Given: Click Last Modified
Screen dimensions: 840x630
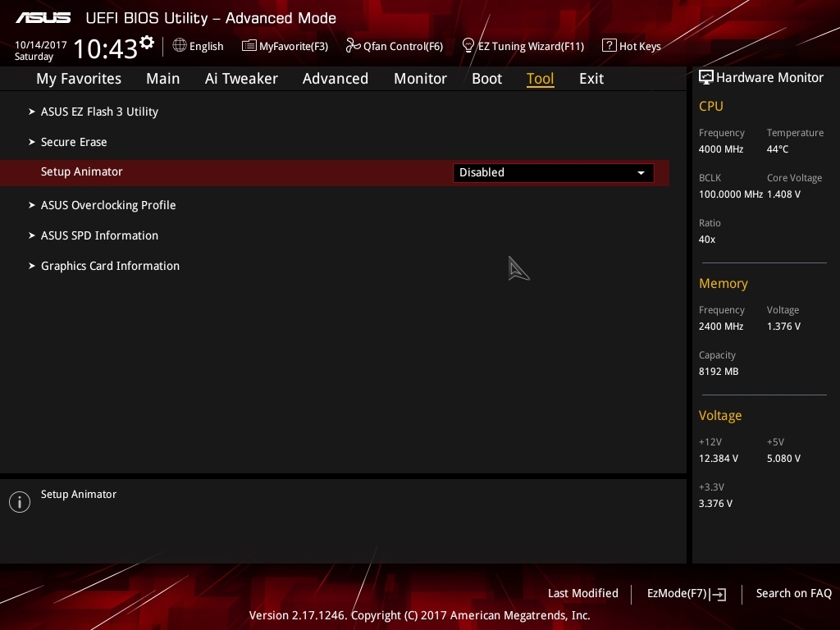Looking at the screenshot, I should [x=583, y=594].
